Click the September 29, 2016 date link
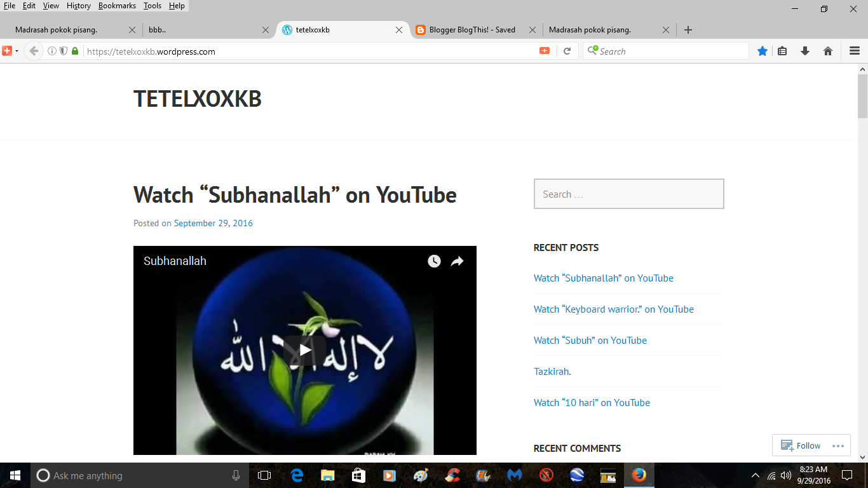 coord(214,223)
